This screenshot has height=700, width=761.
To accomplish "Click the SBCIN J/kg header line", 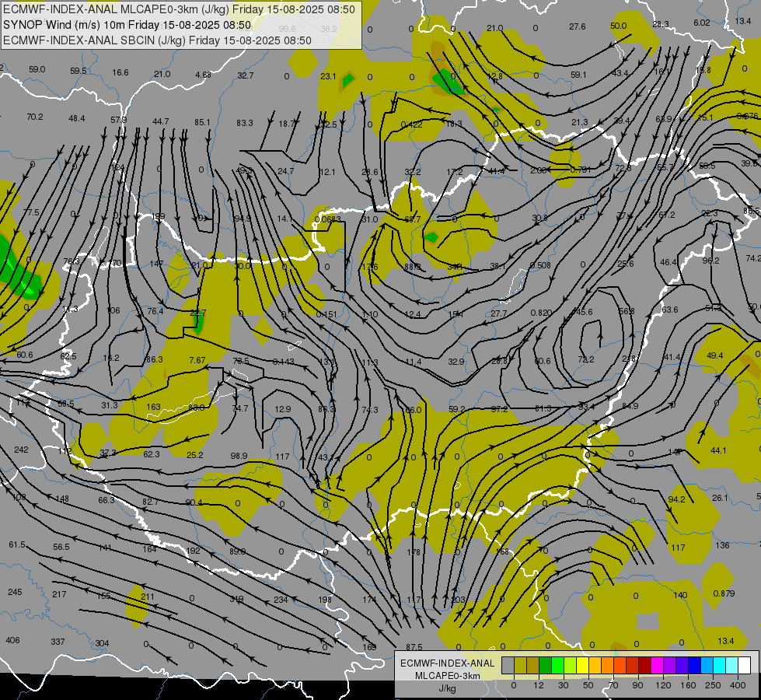I will (157, 40).
